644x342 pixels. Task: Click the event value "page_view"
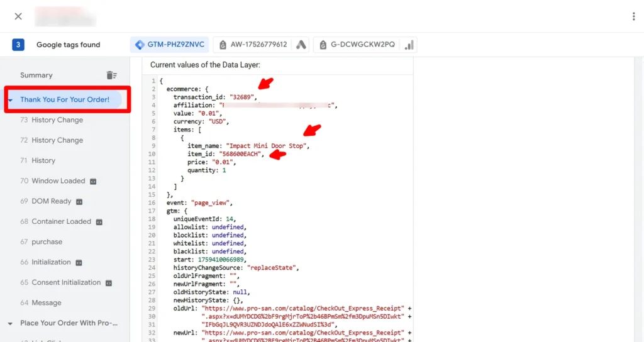pos(209,203)
